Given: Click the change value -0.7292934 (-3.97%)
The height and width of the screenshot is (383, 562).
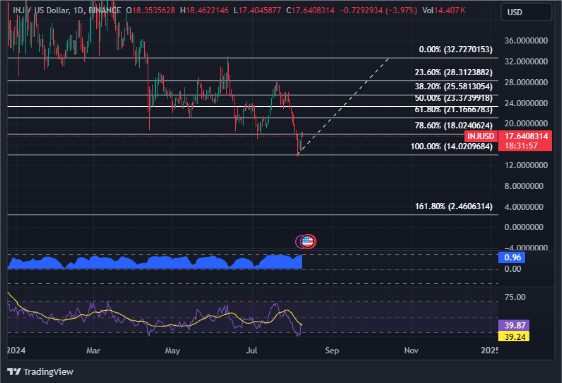Looking at the screenshot, I should click(378, 10).
